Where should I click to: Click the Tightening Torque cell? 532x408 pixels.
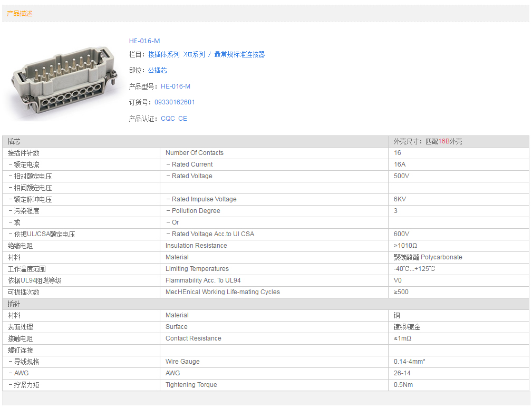tap(191, 385)
